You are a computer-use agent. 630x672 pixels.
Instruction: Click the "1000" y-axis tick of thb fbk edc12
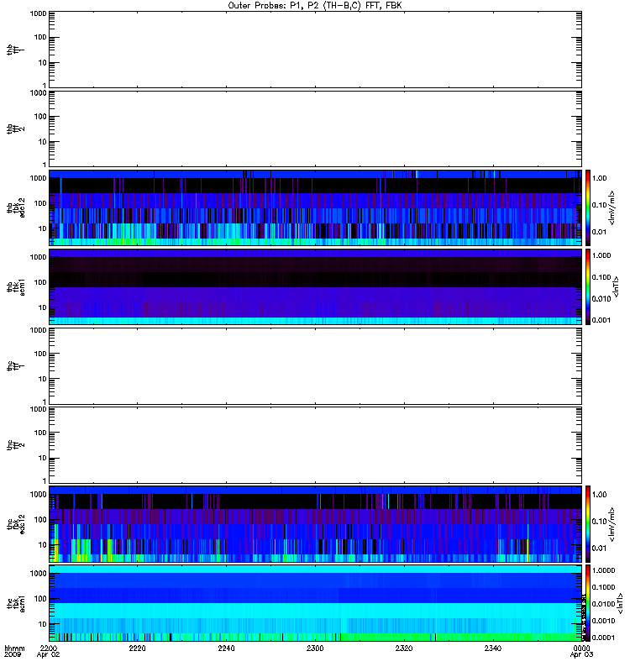point(38,178)
